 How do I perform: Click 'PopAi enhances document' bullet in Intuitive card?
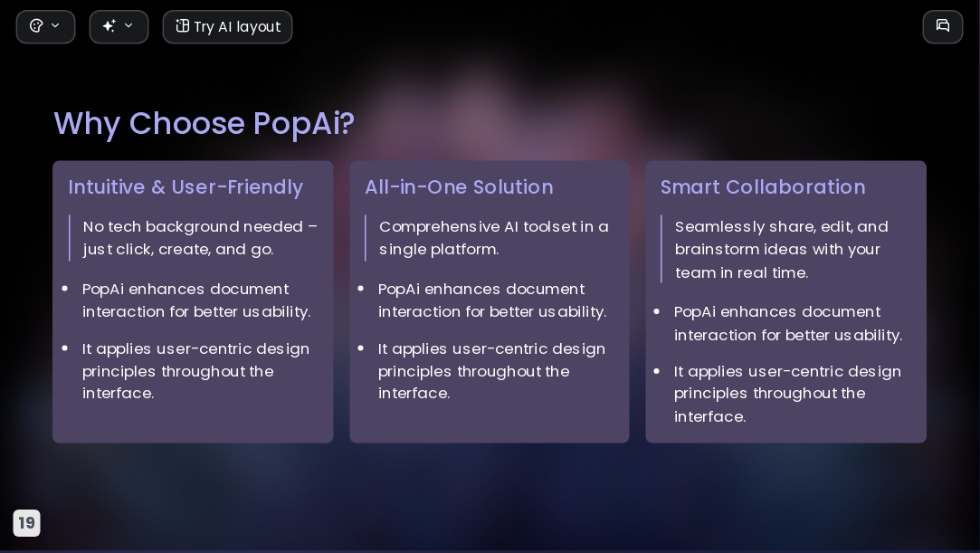tap(196, 300)
